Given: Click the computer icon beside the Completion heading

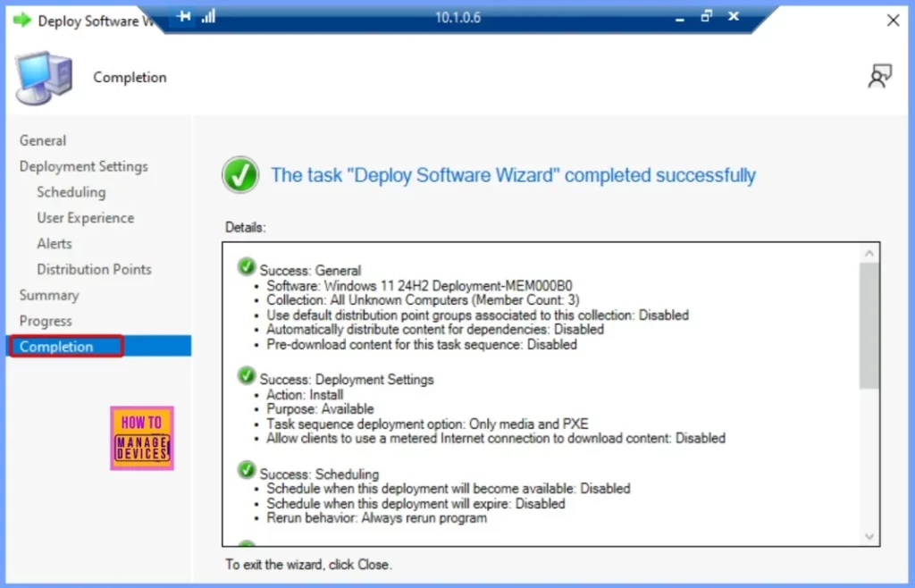Looking at the screenshot, I should coord(44,78).
